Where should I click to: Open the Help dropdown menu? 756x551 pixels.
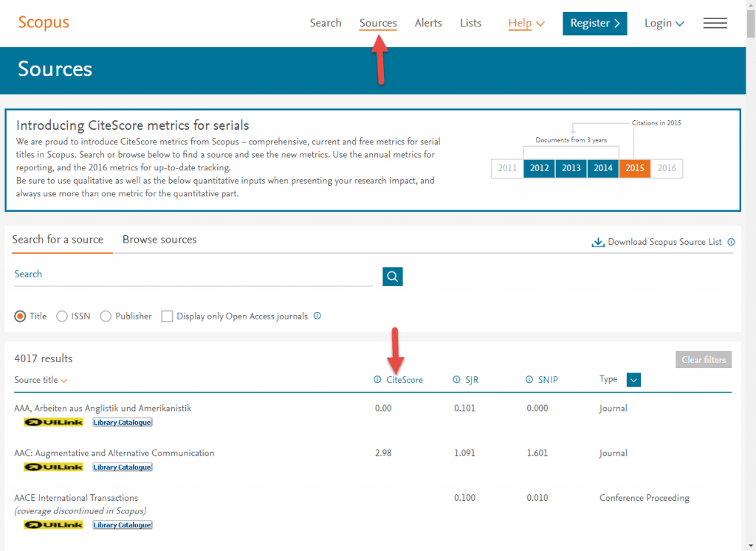526,23
